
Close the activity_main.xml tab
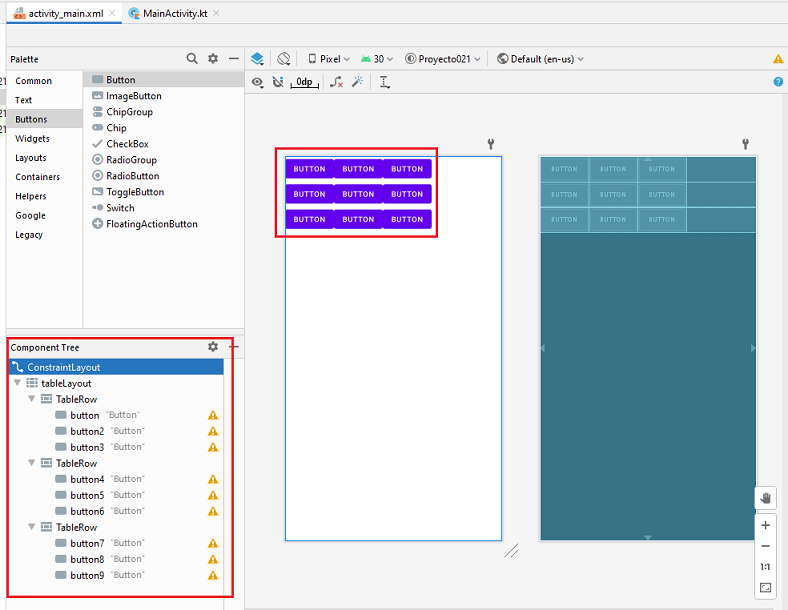coord(112,14)
